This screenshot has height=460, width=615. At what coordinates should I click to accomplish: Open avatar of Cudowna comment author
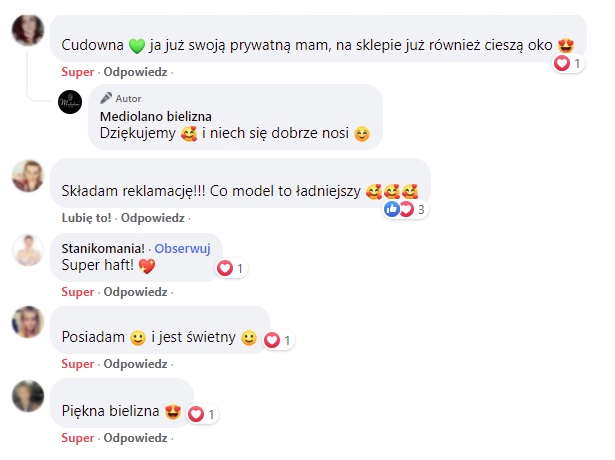(26, 30)
